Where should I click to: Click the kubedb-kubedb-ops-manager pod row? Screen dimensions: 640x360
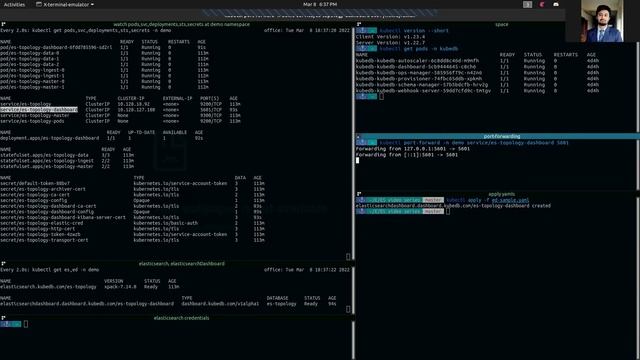coord(478,73)
